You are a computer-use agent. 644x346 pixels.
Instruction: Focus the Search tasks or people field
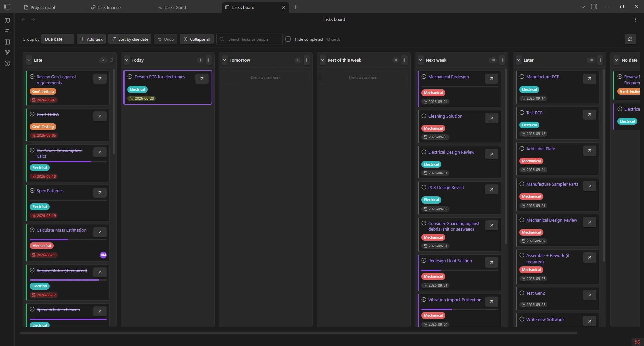250,39
